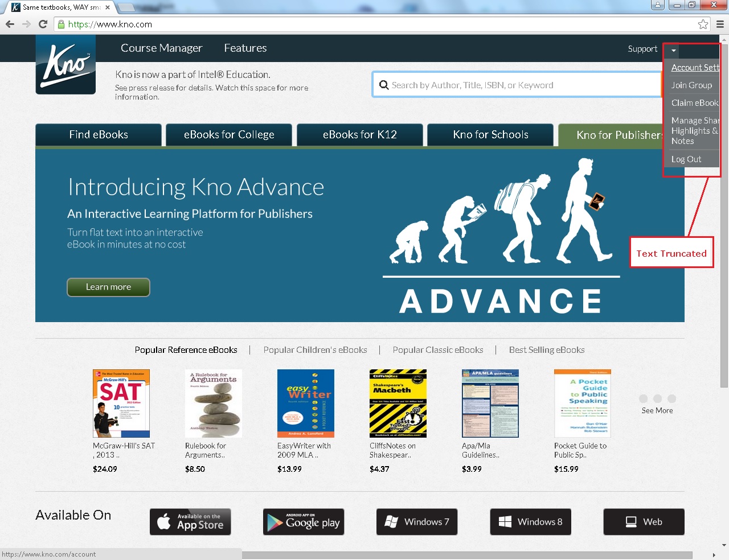
Task: Click the Learn more button
Action: [x=108, y=287]
